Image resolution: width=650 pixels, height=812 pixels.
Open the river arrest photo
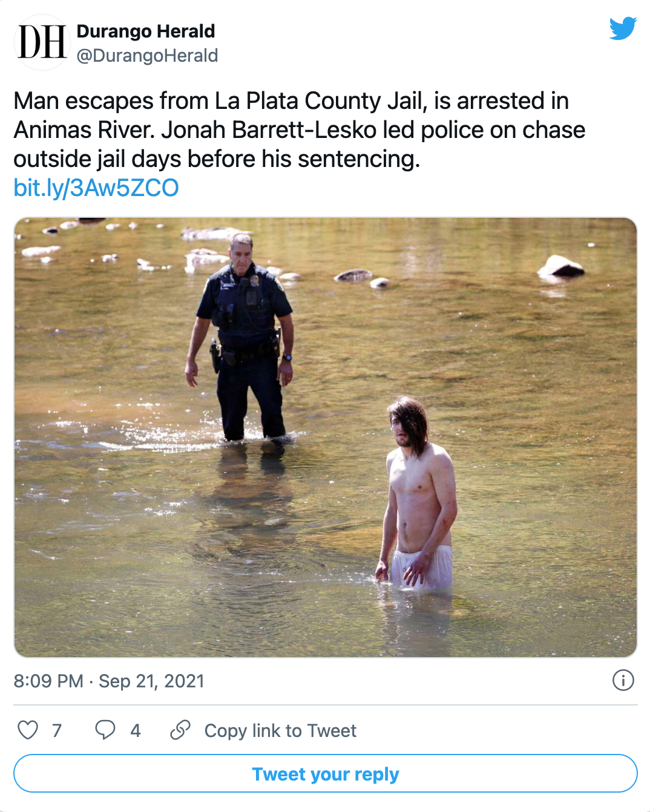326,437
